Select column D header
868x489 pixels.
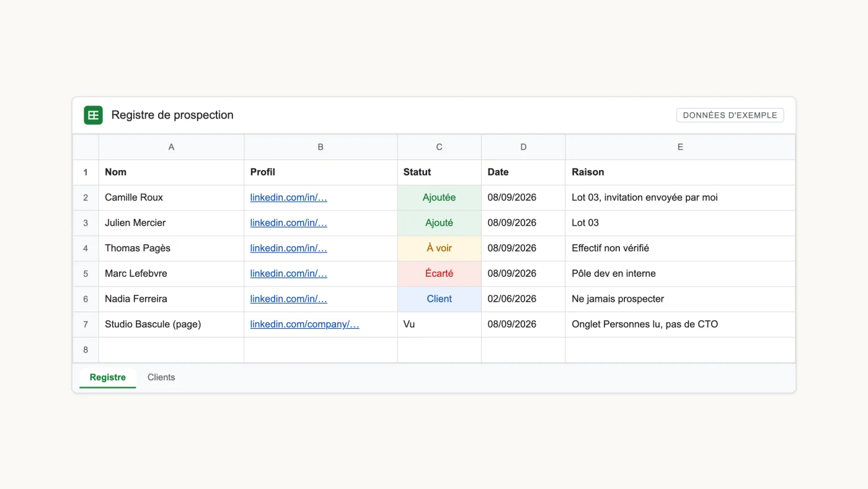coord(523,147)
